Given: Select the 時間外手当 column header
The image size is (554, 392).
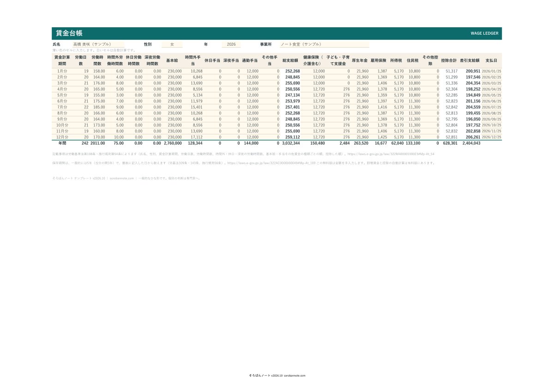Looking at the screenshot, I should 193,60.
